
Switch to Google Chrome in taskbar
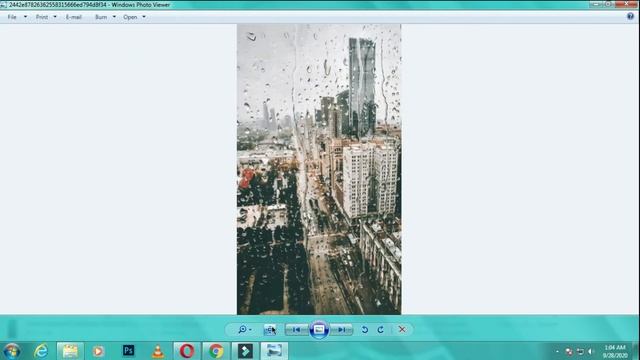[x=216, y=351]
